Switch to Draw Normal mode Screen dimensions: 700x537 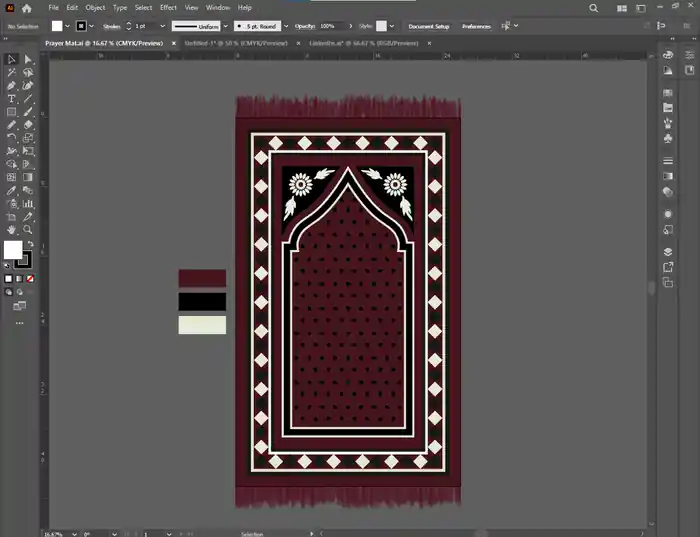click(8, 292)
